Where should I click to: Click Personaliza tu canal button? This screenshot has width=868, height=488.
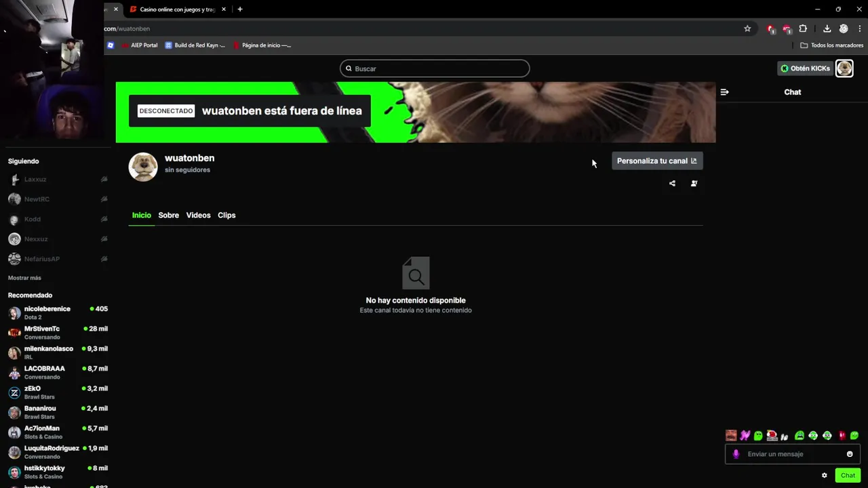657,161
